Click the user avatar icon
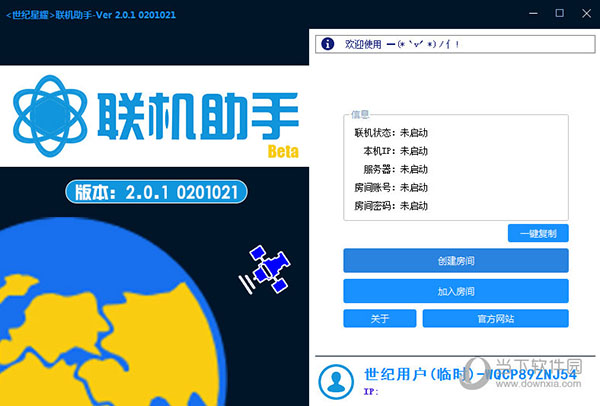Screen dimensions: 600x406 point(336,382)
